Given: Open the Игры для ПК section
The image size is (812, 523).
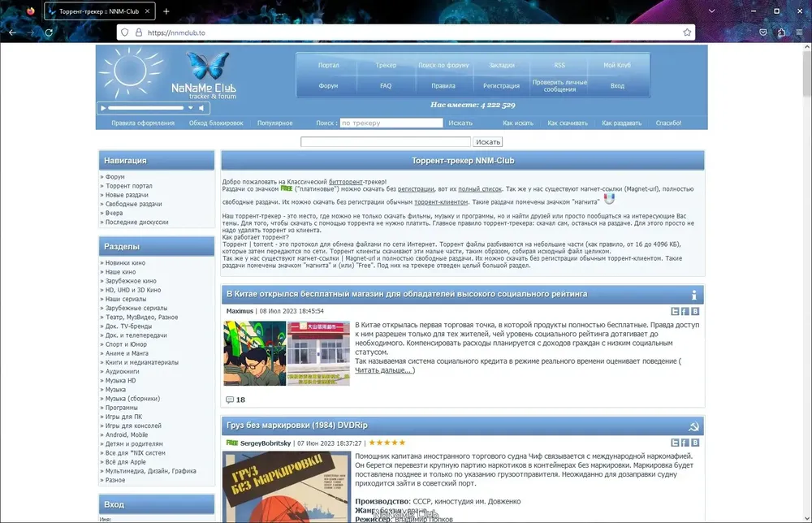Looking at the screenshot, I should (123, 417).
